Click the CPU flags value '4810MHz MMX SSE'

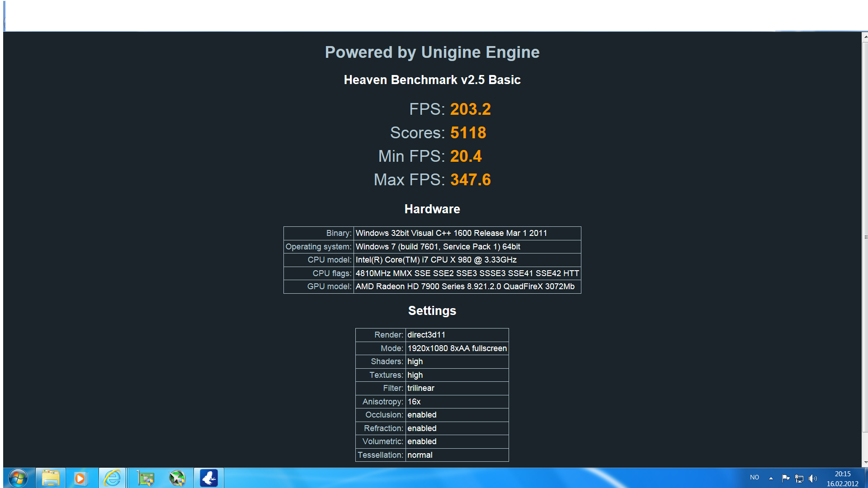point(467,273)
